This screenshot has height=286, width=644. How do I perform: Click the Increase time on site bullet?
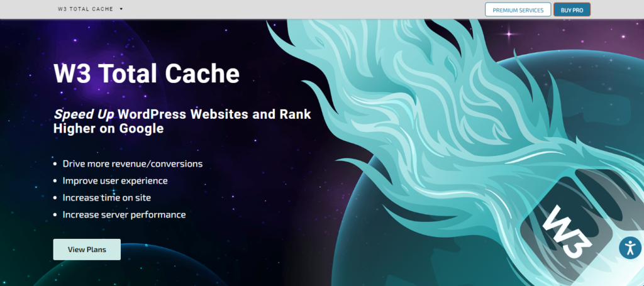tap(106, 197)
